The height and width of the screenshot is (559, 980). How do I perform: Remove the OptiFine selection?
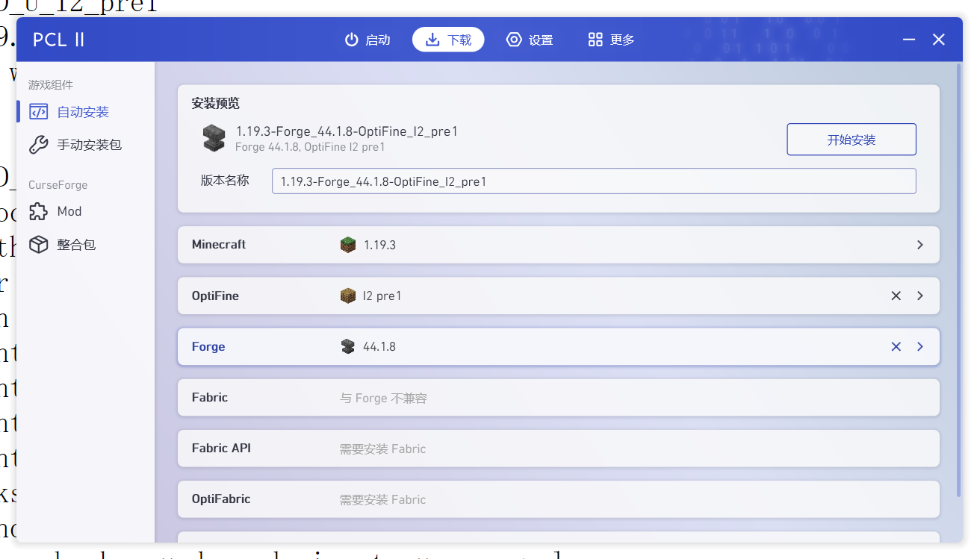tap(896, 296)
